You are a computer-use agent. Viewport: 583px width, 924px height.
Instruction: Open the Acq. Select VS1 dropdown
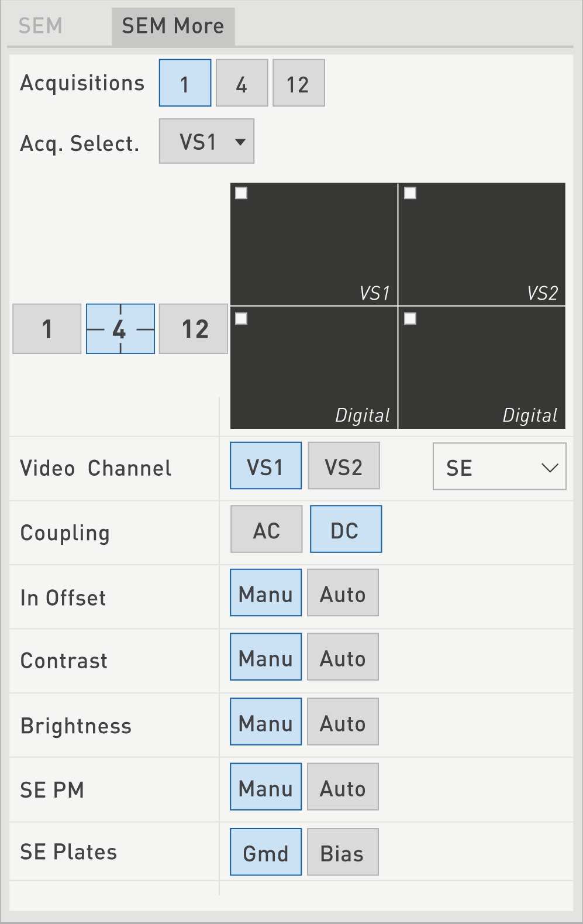(206, 142)
